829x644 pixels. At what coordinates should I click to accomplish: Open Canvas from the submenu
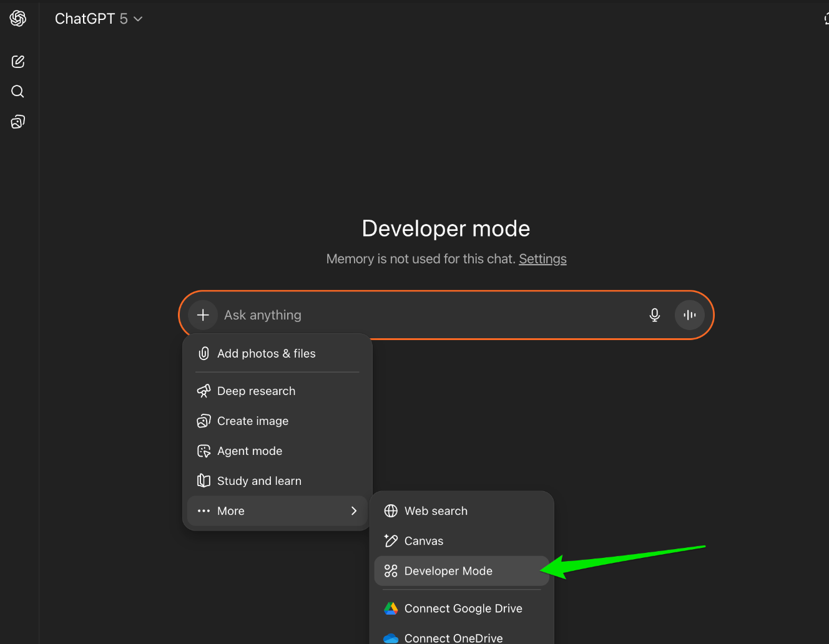tap(424, 540)
